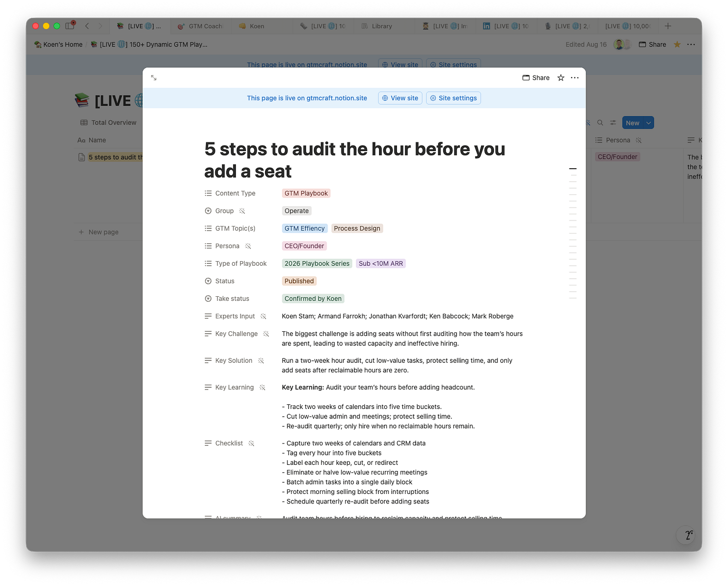The image size is (728, 586).
Task: Select the Total Overview database view tab
Action: 108,123
